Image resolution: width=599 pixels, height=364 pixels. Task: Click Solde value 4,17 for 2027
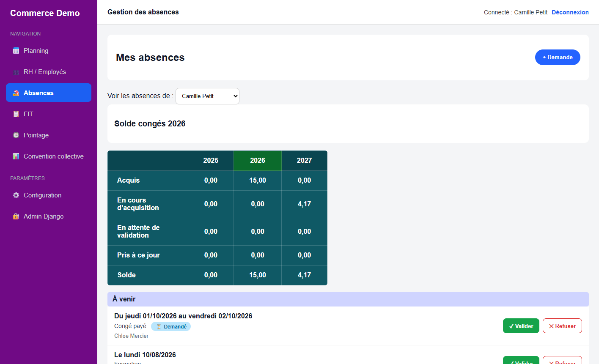click(x=304, y=275)
